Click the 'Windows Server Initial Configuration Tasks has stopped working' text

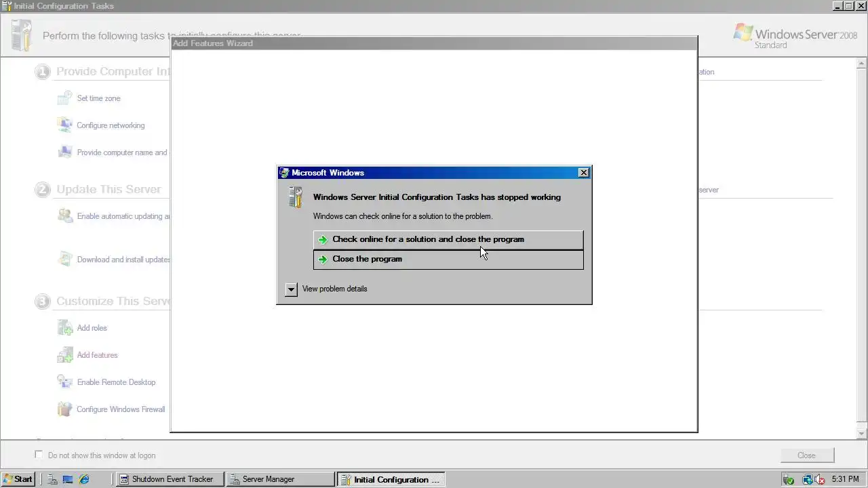tap(437, 197)
